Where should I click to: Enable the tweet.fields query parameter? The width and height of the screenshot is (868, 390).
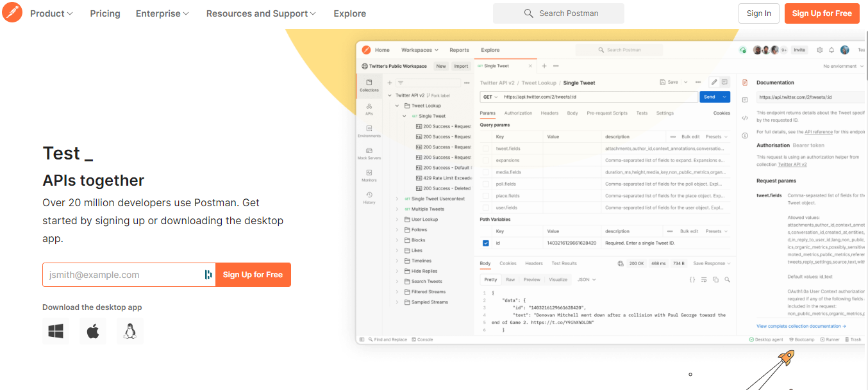pos(485,148)
